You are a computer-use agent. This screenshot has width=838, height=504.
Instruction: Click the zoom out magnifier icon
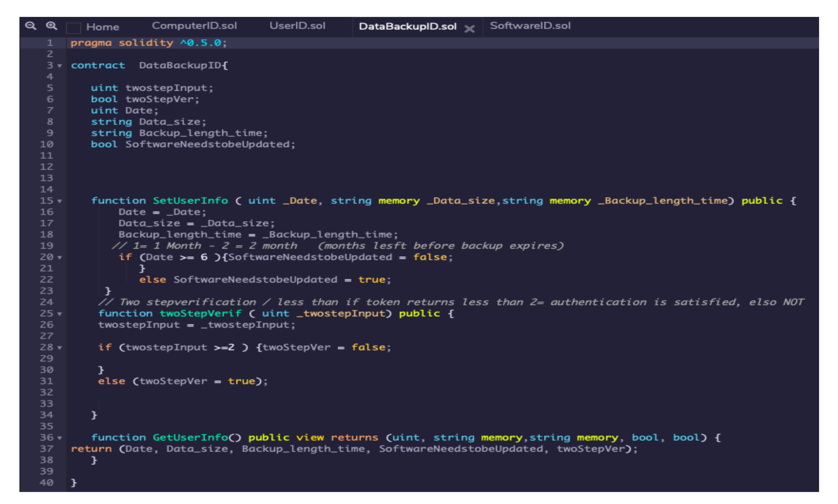31,26
